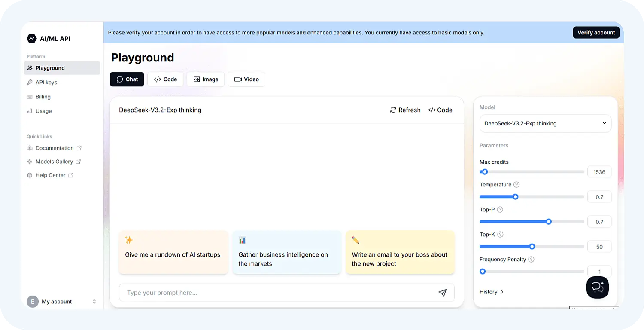This screenshot has height=330, width=644.
Task: Open API keys in the sidebar
Action: pos(46,82)
